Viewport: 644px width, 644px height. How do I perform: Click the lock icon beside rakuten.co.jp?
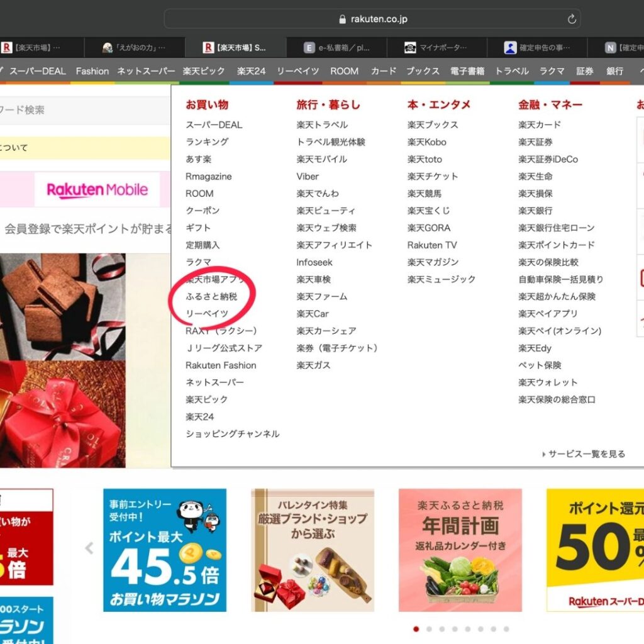point(342,19)
